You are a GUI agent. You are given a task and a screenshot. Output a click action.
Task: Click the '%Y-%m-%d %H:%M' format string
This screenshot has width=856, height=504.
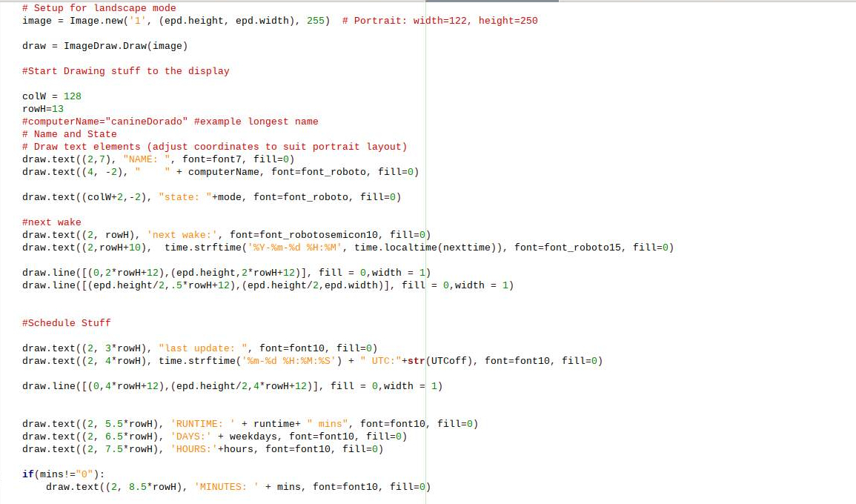[291, 248]
